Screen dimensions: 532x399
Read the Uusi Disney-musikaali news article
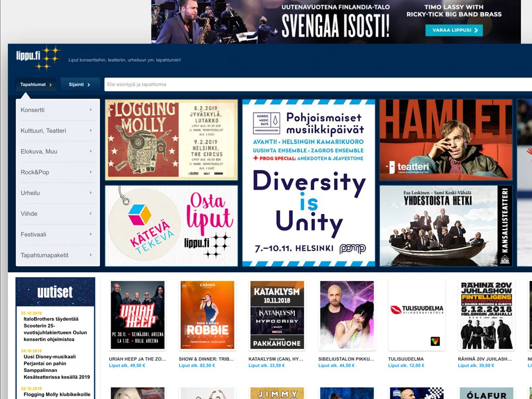click(57, 367)
